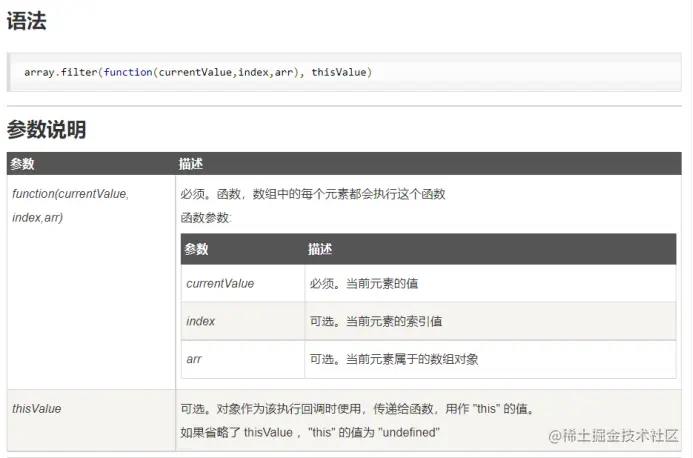
Task: Click text 可选。对象作为该执行回调时使用
Action: [x=270, y=408]
